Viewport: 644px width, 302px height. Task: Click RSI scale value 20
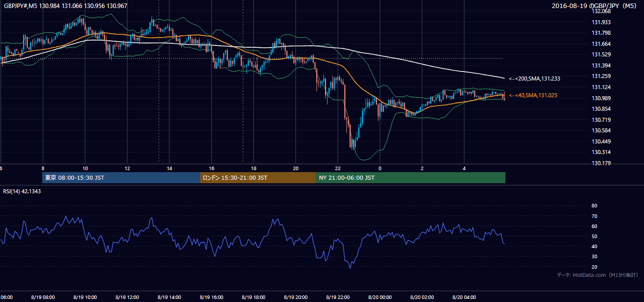[594, 267]
